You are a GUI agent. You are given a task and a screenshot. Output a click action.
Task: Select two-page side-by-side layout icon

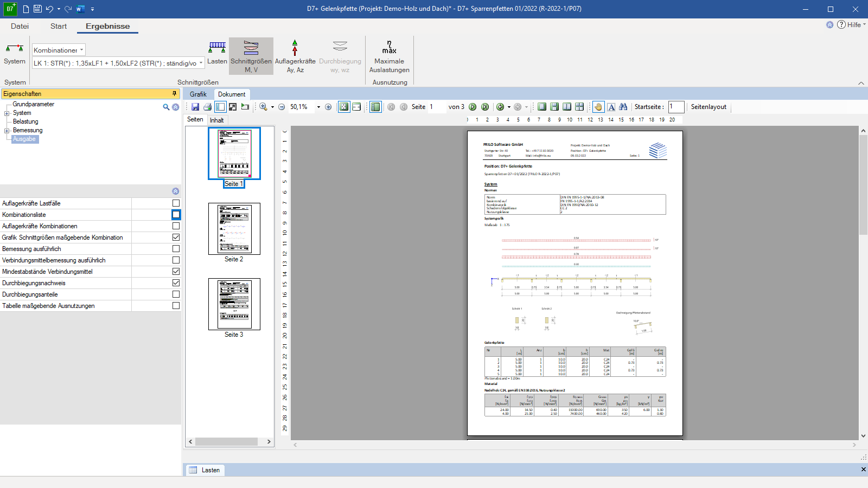tap(567, 107)
